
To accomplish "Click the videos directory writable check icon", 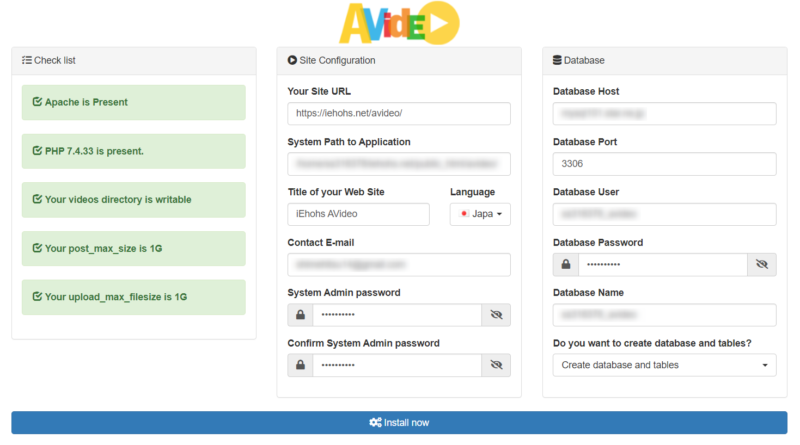I will tap(37, 200).
